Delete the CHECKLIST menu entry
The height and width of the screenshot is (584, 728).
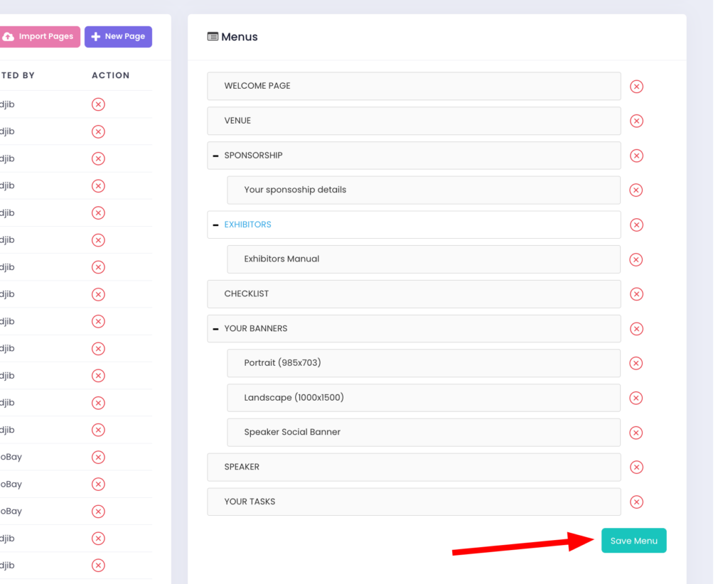(x=636, y=294)
